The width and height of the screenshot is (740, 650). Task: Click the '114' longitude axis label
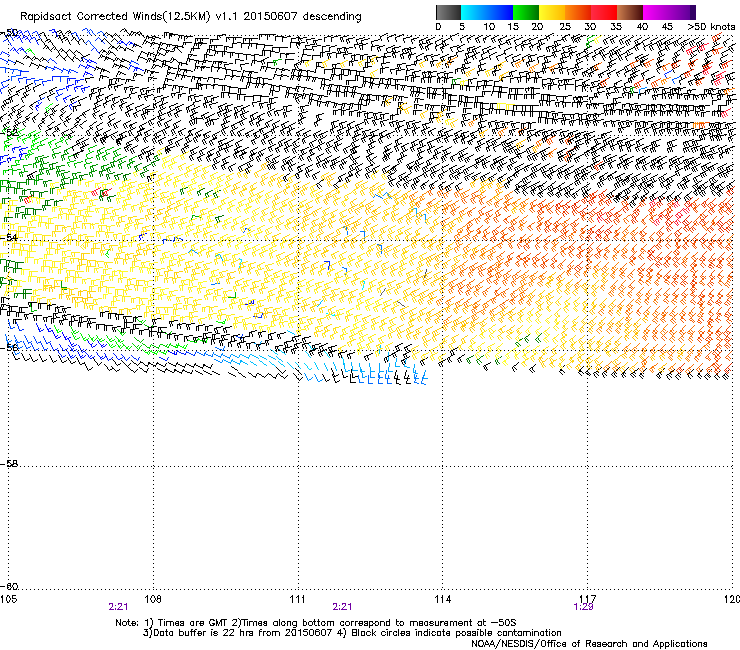443,599
